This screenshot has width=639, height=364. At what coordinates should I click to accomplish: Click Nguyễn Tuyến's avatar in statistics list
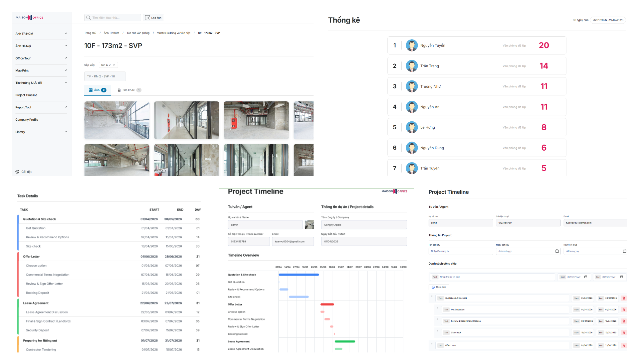[412, 46]
